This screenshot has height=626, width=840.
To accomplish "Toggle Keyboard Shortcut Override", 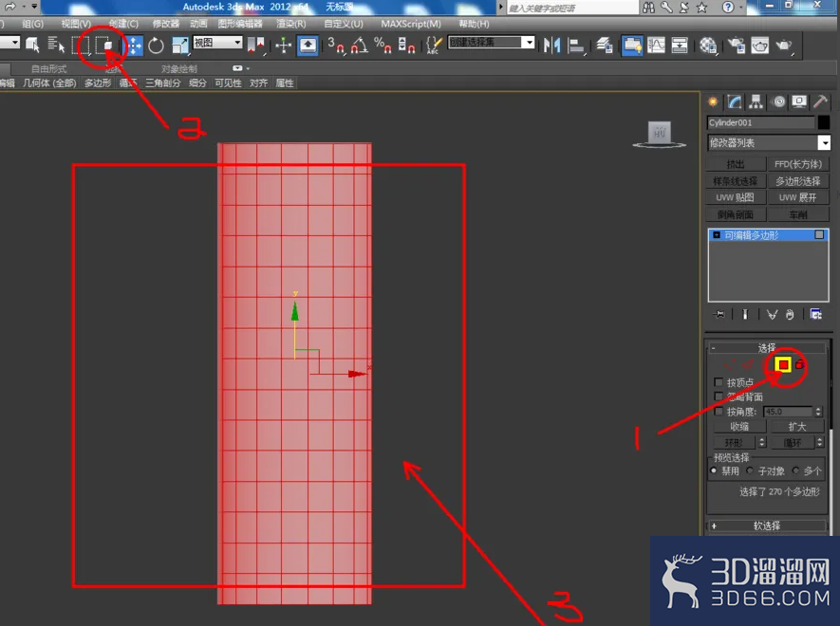I will pyautogui.click(x=308, y=46).
